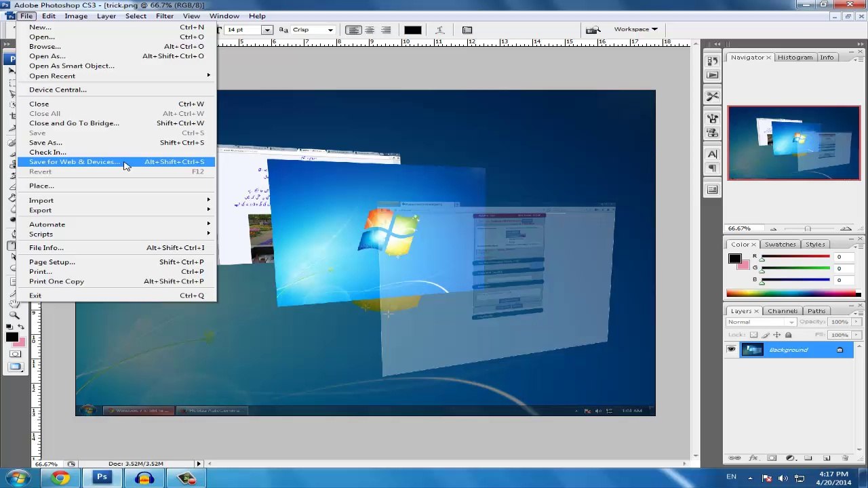
Task: Click the create warped text icon
Action: (439, 30)
